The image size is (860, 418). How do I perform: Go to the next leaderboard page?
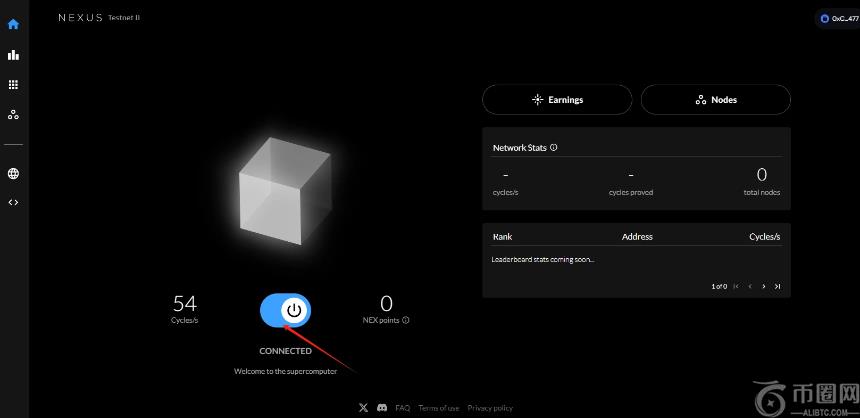coord(764,287)
